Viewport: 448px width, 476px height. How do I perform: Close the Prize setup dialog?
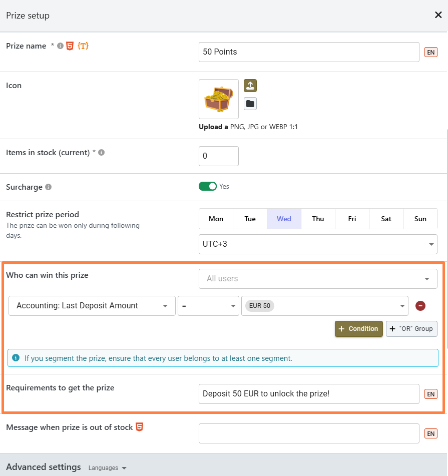438,15
